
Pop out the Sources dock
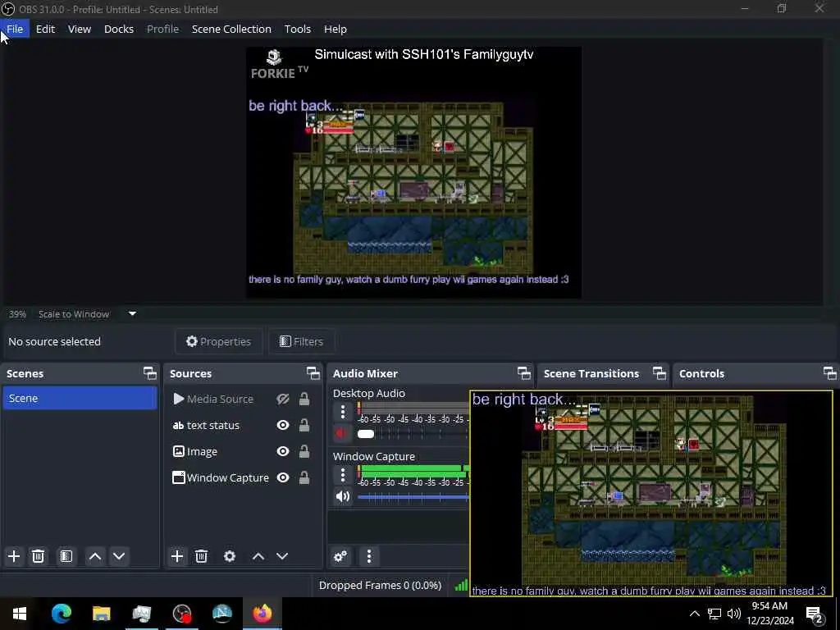click(x=313, y=373)
